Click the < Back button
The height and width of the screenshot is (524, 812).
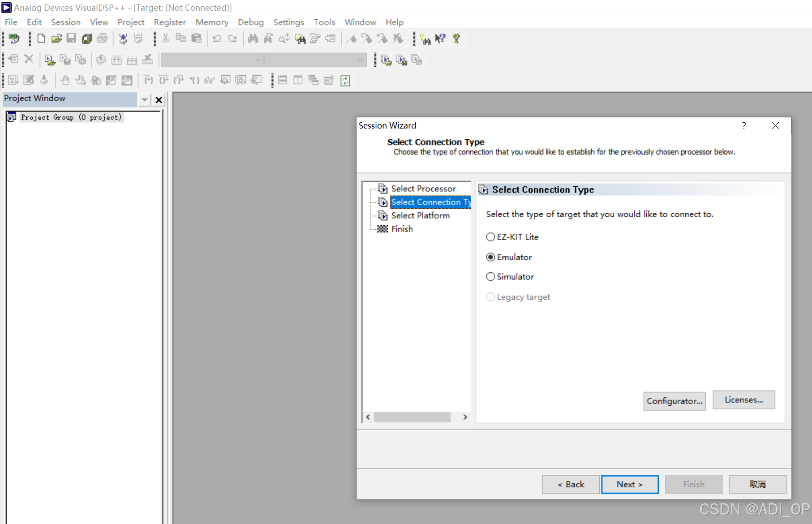571,485
